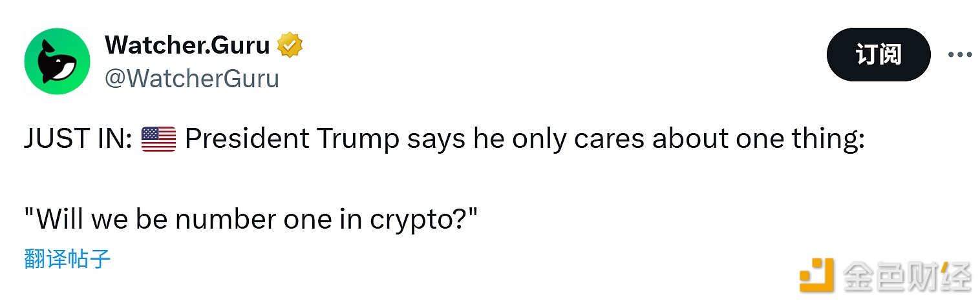
Task: Click the word "crypto?" in the quote
Action: click(423, 220)
